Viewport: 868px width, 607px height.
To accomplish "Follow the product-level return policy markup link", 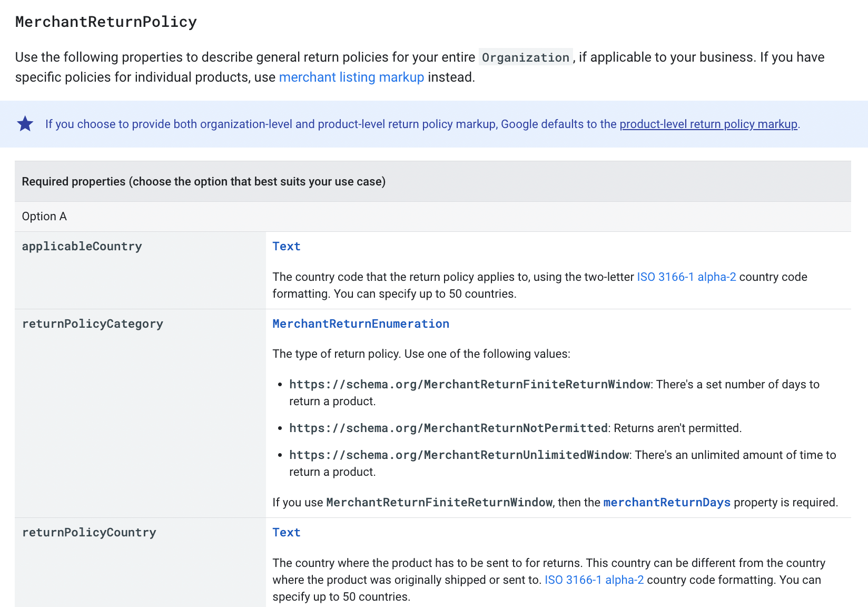I will click(708, 124).
